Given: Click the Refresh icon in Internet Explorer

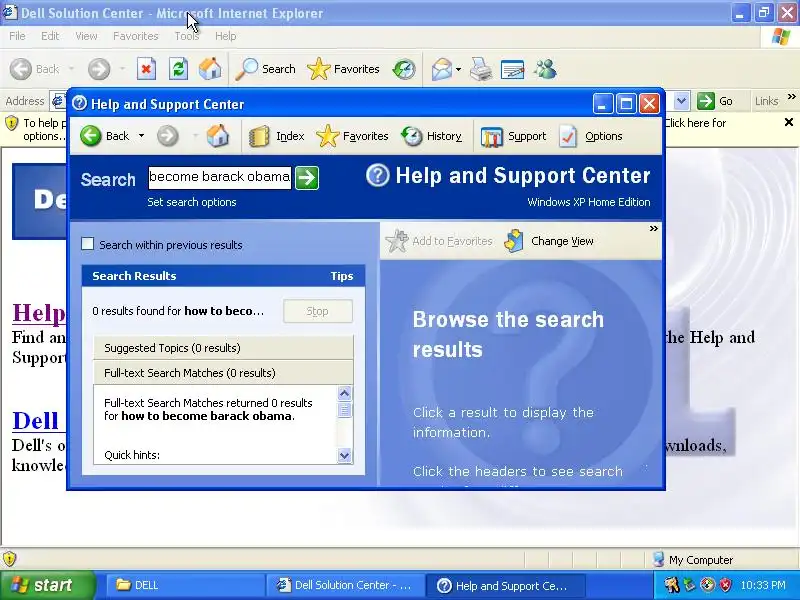Looking at the screenshot, I should [179, 69].
